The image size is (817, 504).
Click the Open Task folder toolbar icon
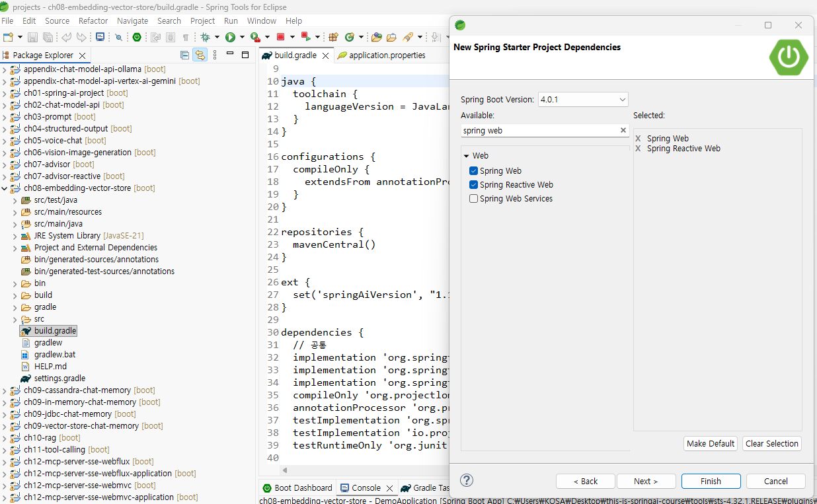391,37
